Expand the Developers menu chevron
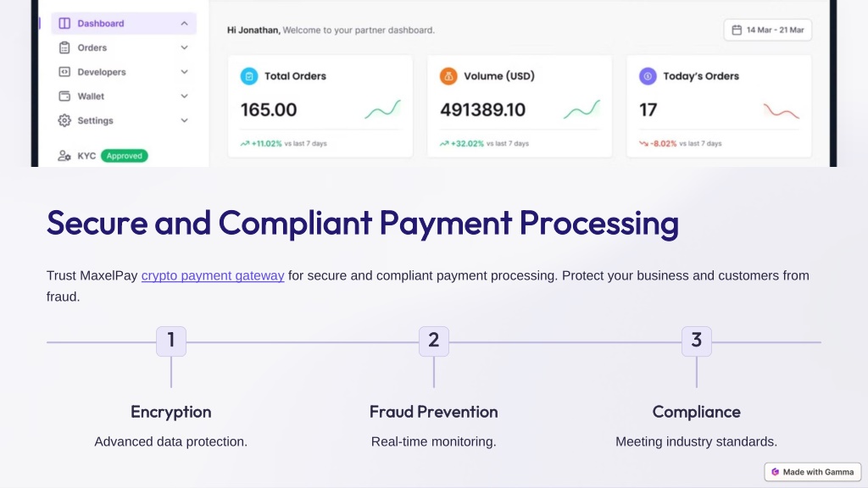 point(184,72)
